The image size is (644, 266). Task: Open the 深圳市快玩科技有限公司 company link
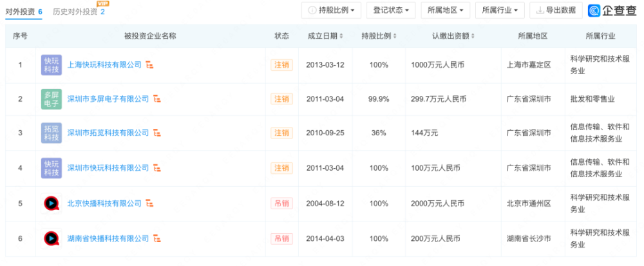[108, 168]
